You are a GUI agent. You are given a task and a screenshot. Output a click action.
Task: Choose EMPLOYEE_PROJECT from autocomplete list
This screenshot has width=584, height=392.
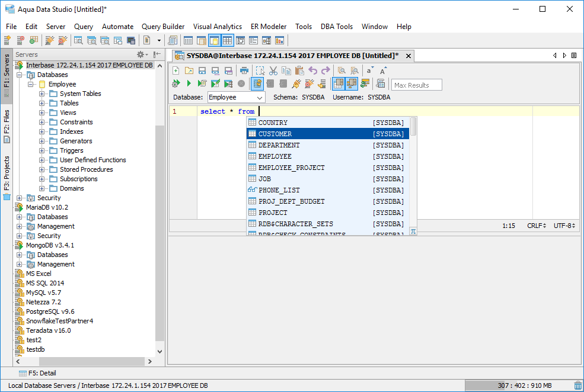coord(328,168)
